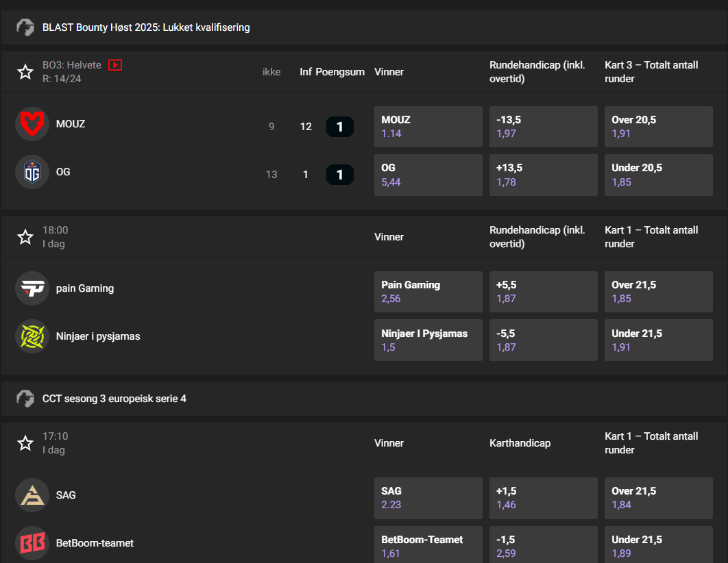
Task: Click the Ninjaer i pysjamas team logo
Action: click(x=32, y=336)
